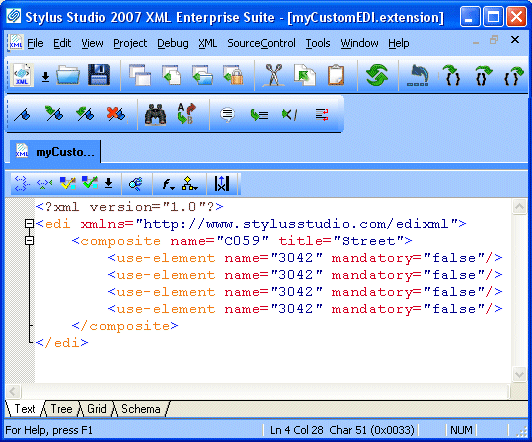Click the Replace A-to-B icon
Image resolution: width=532 pixels, height=442 pixels.
coord(186,114)
